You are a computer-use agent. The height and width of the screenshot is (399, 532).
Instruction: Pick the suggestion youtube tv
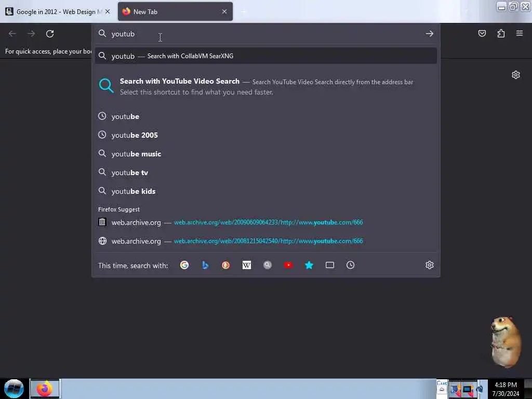point(265,172)
